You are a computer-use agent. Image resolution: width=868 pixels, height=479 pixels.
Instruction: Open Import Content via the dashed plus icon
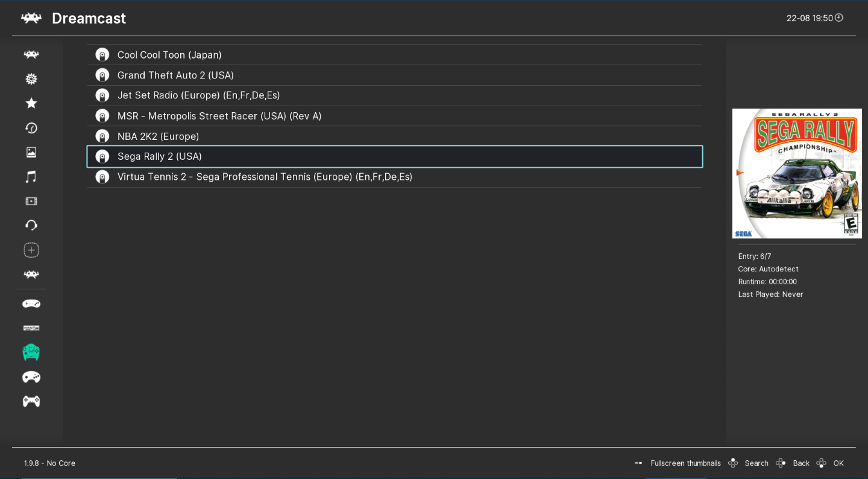(31, 250)
